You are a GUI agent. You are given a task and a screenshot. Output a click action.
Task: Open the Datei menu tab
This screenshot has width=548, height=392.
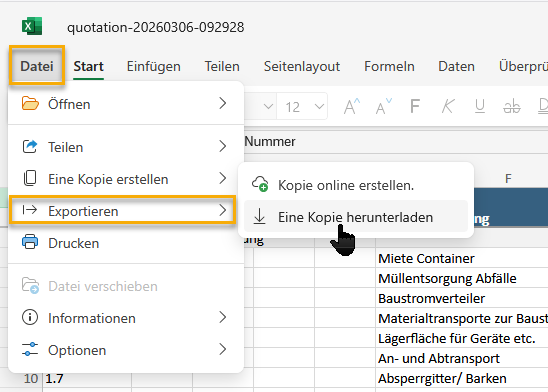tap(37, 66)
